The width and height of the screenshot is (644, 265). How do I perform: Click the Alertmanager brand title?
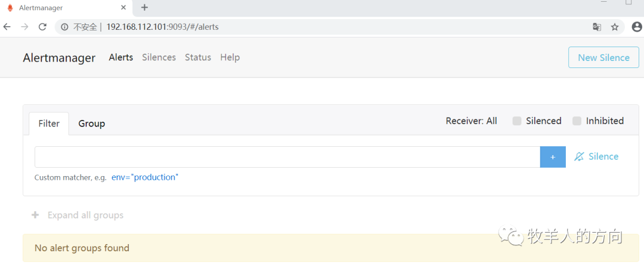point(59,57)
